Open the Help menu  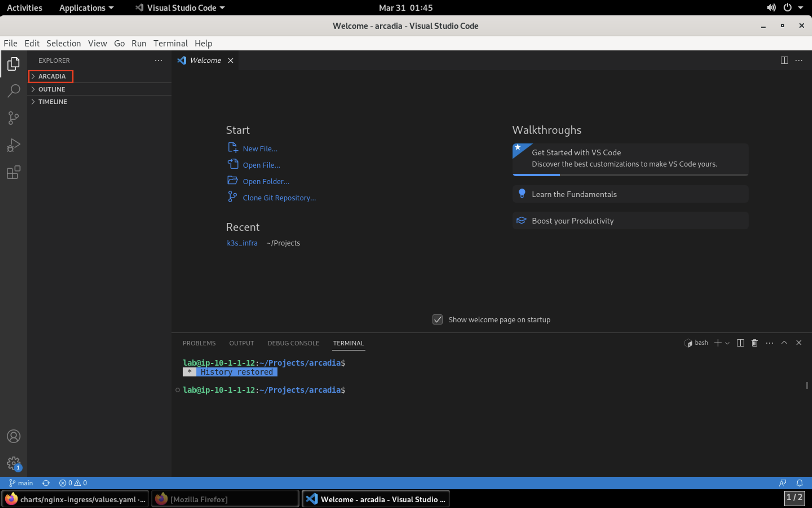(203, 43)
